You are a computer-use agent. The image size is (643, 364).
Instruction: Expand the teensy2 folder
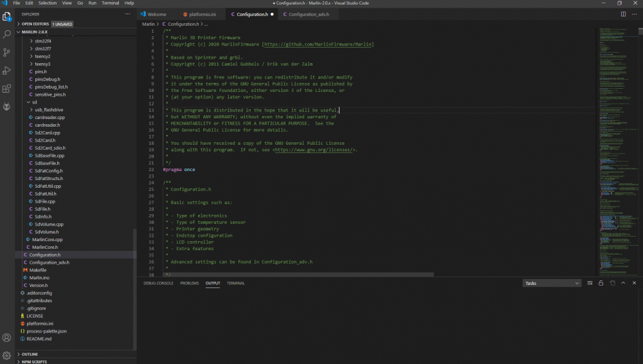(x=42, y=56)
